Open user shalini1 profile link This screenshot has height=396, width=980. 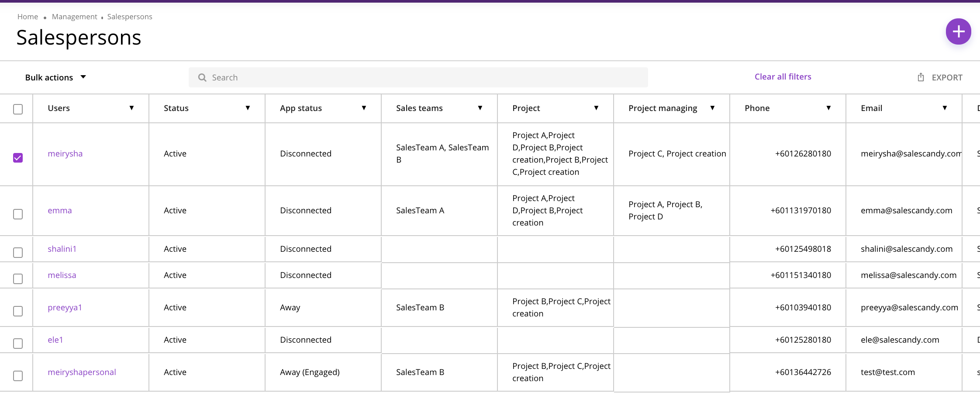pos(62,249)
